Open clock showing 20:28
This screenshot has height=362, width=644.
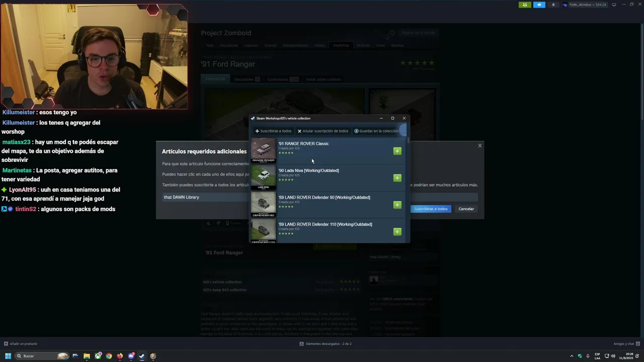[625, 356]
